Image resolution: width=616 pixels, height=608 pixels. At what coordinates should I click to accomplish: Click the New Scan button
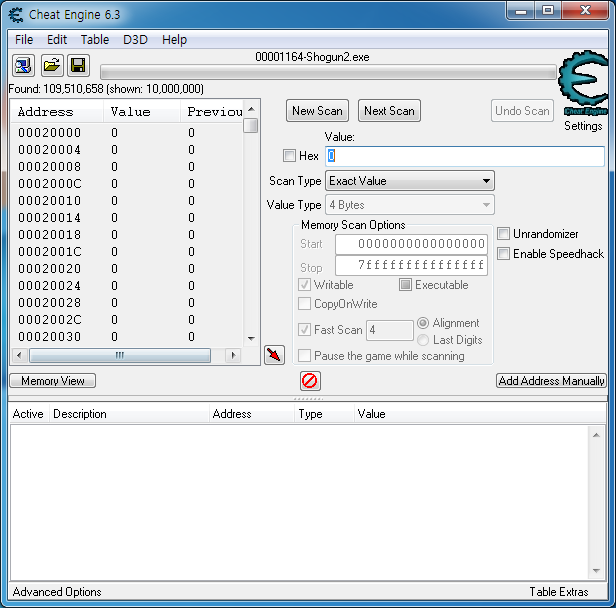(x=317, y=111)
